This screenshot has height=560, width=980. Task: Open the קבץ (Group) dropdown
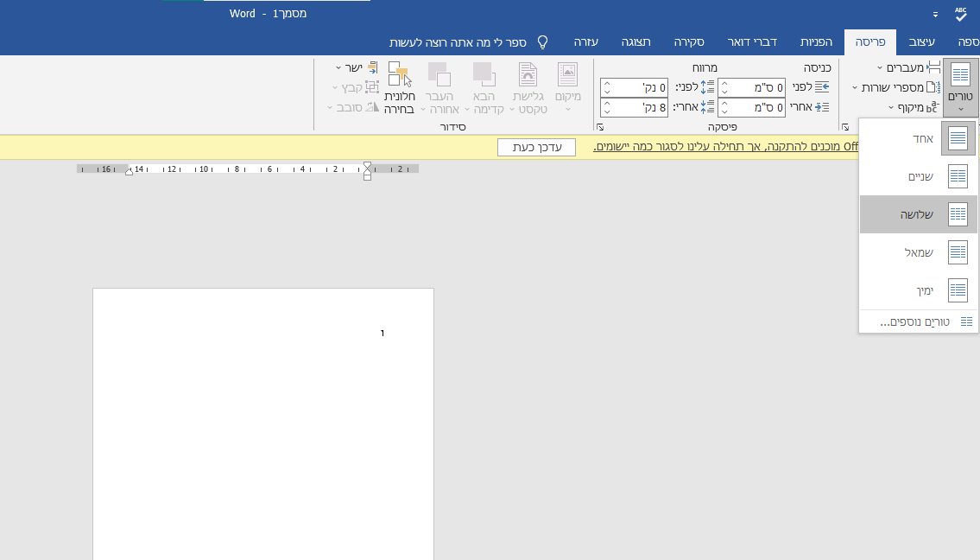356,87
